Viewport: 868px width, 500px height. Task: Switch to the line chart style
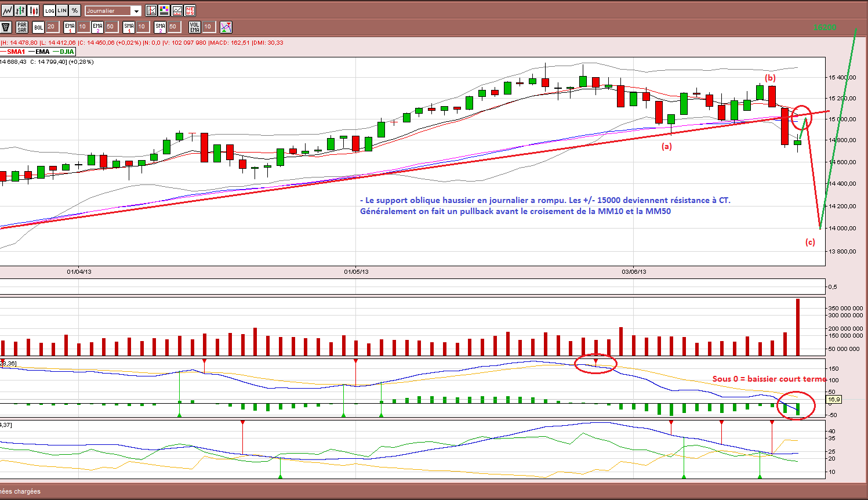point(7,10)
